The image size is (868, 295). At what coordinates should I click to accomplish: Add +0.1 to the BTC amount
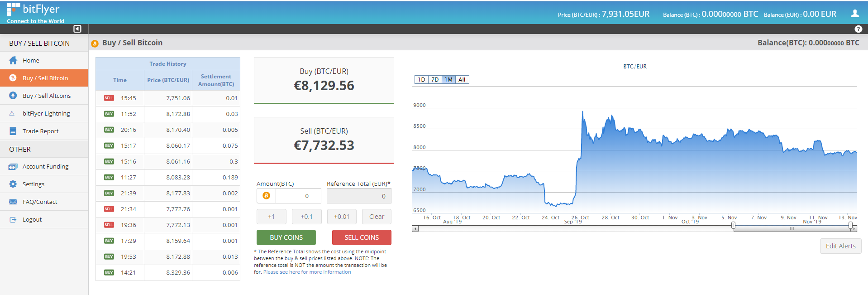click(306, 217)
